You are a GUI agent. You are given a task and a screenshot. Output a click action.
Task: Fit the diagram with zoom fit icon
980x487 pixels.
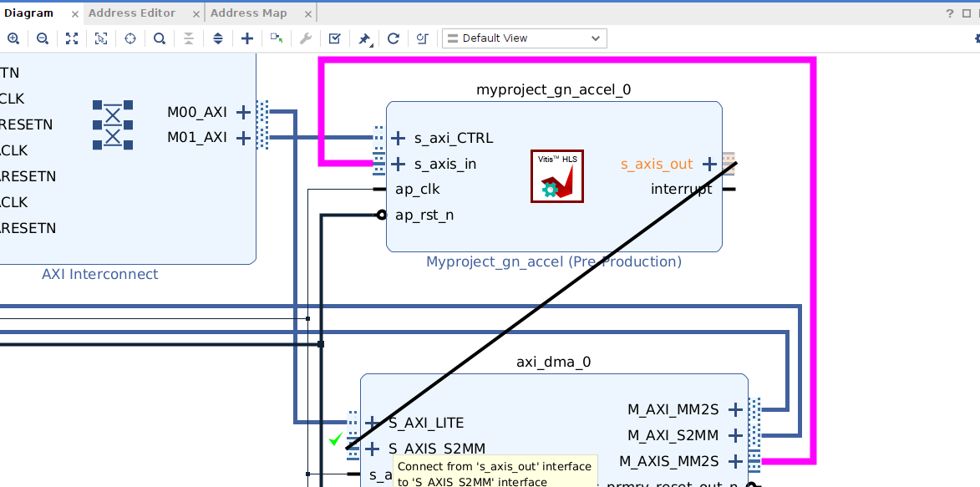(x=72, y=38)
